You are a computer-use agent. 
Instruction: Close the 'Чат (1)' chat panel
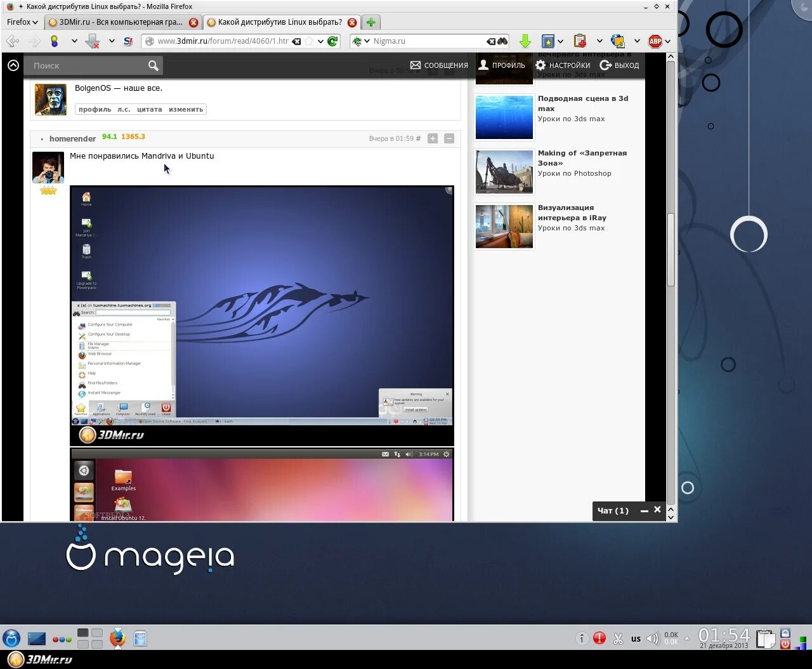point(658,510)
